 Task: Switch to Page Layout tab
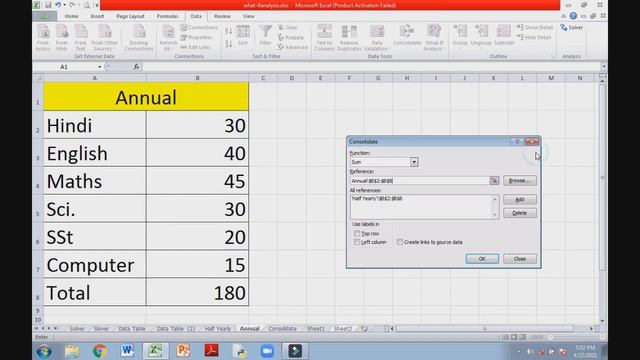pos(130,16)
